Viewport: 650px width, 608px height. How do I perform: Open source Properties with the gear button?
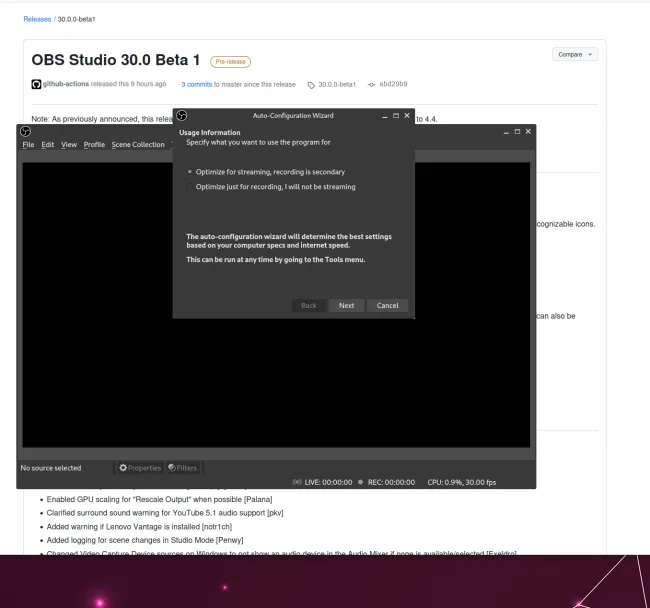pyautogui.click(x=139, y=466)
